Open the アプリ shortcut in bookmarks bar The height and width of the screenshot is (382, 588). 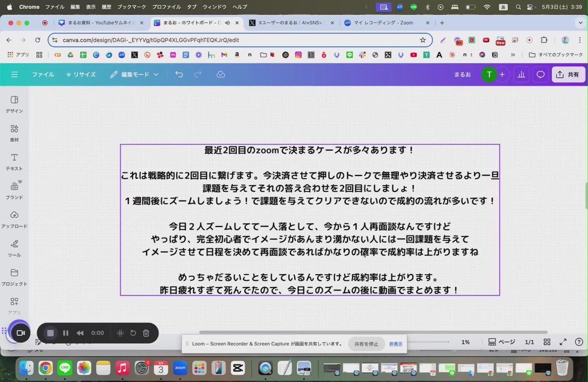[18, 55]
